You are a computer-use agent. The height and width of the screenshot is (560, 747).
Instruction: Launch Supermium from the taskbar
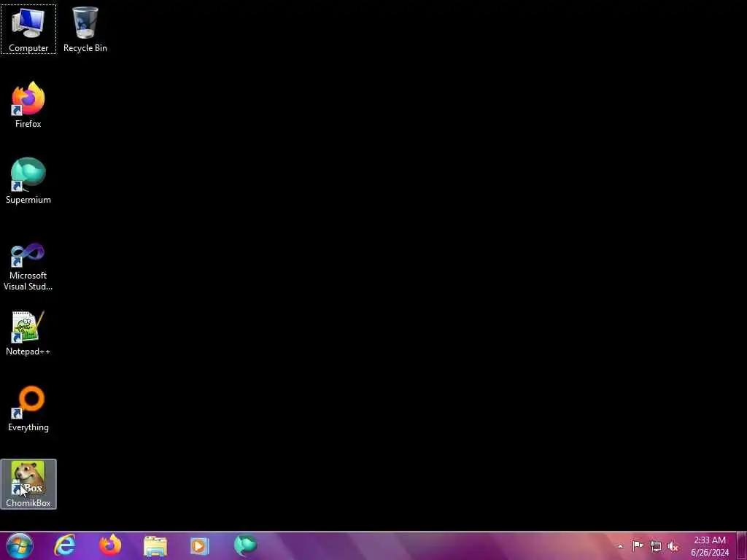[245, 545]
